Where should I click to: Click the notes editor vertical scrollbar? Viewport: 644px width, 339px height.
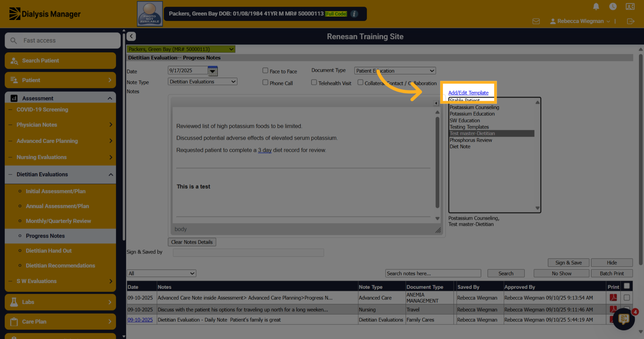(437, 162)
